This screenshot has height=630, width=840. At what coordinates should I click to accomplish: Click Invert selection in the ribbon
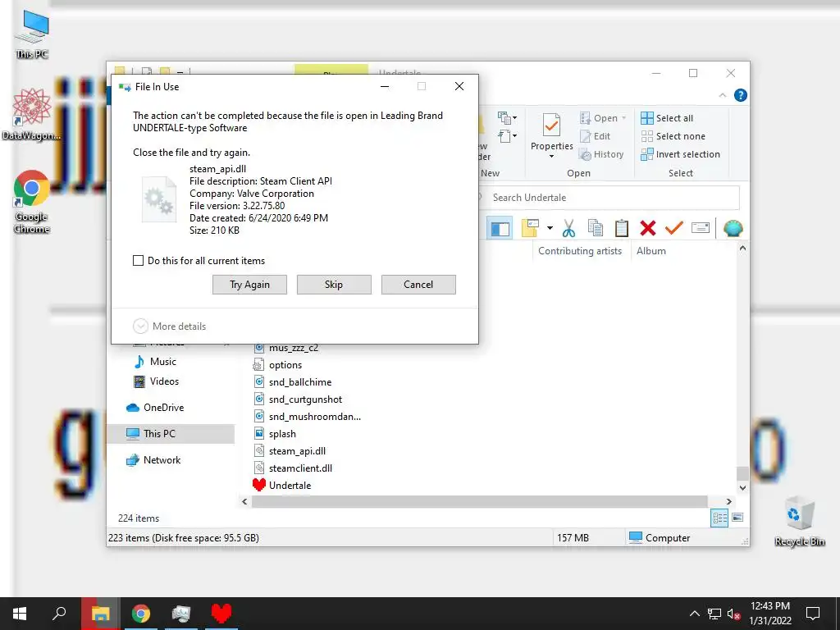[680, 154]
